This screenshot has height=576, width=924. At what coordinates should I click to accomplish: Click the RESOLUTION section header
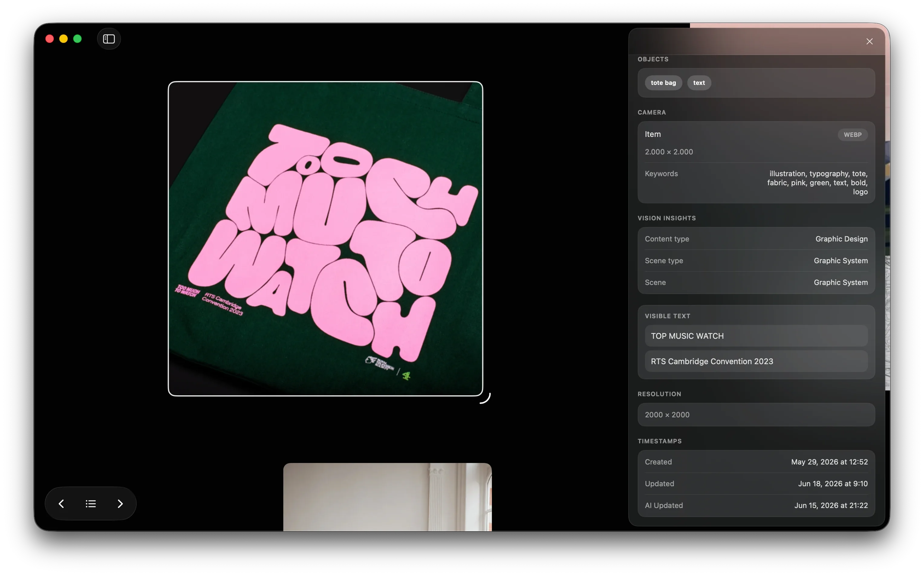coord(659,394)
